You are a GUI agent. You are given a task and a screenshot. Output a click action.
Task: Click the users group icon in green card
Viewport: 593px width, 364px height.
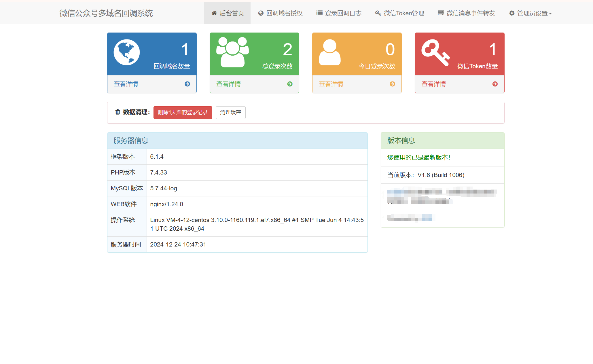(x=232, y=52)
